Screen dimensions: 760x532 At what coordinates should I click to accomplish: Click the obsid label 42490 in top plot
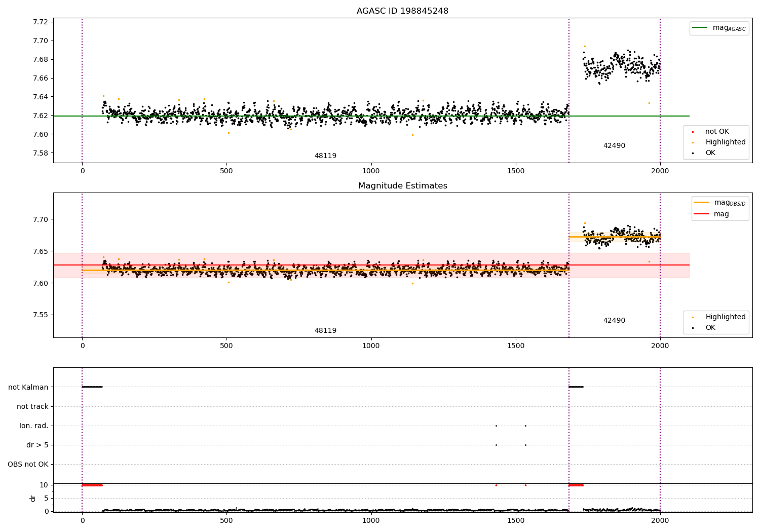[x=614, y=146]
